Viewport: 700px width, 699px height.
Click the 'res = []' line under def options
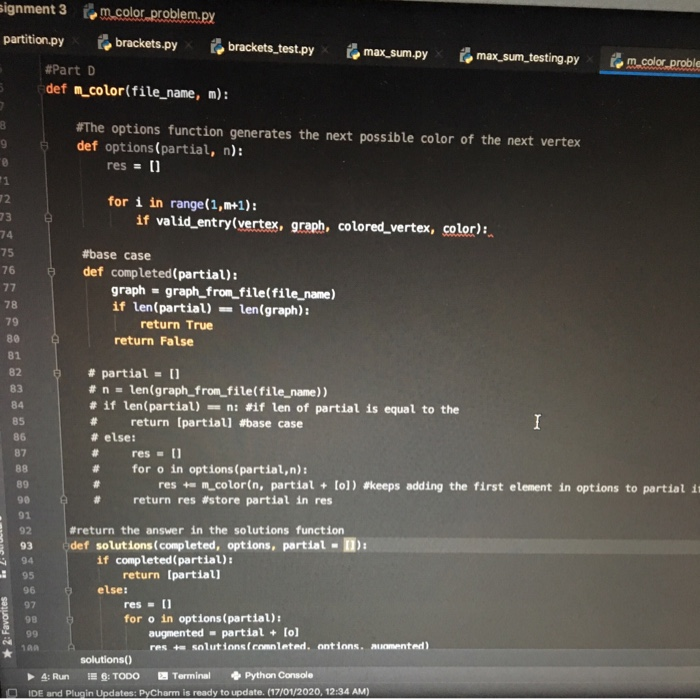(133, 166)
